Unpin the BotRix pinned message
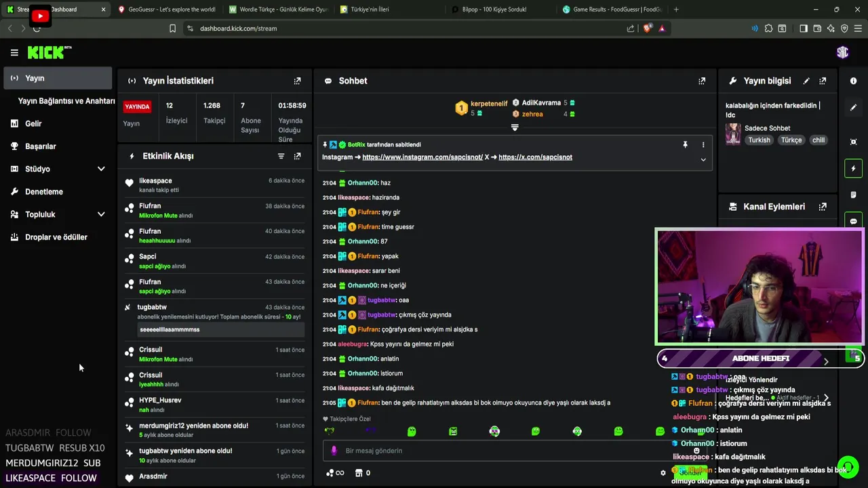 coord(685,144)
